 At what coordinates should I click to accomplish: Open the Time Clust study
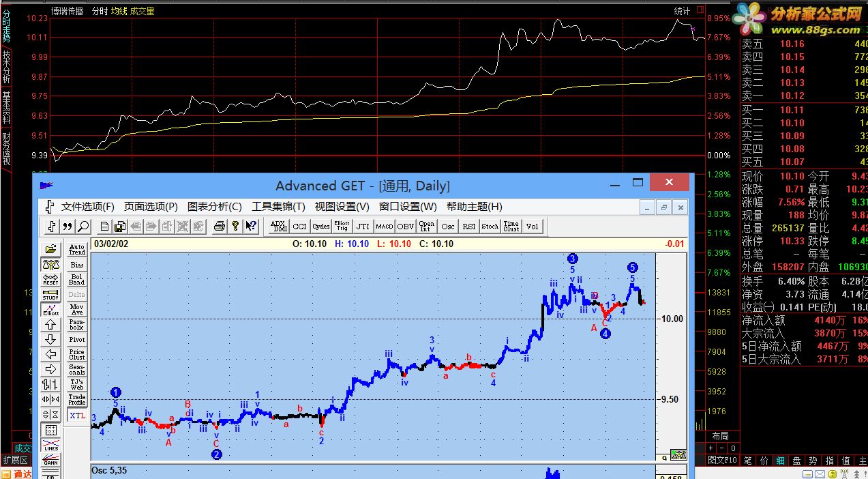point(511,227)
